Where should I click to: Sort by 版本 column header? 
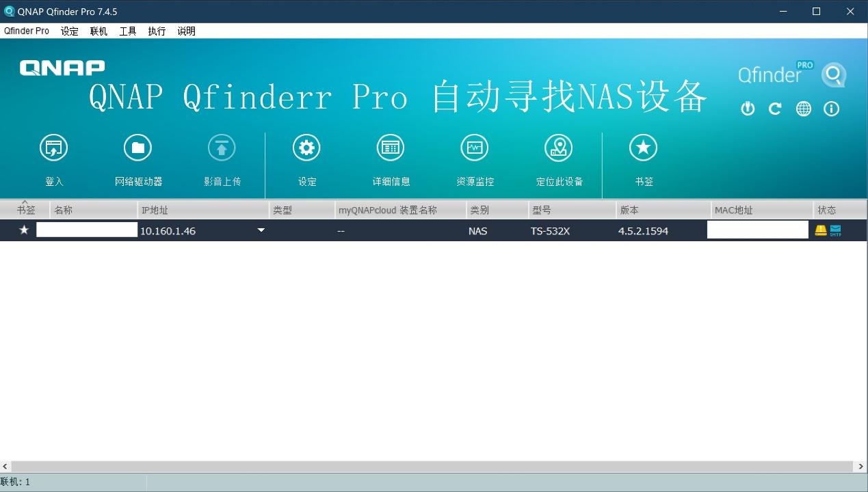(663, 210)
